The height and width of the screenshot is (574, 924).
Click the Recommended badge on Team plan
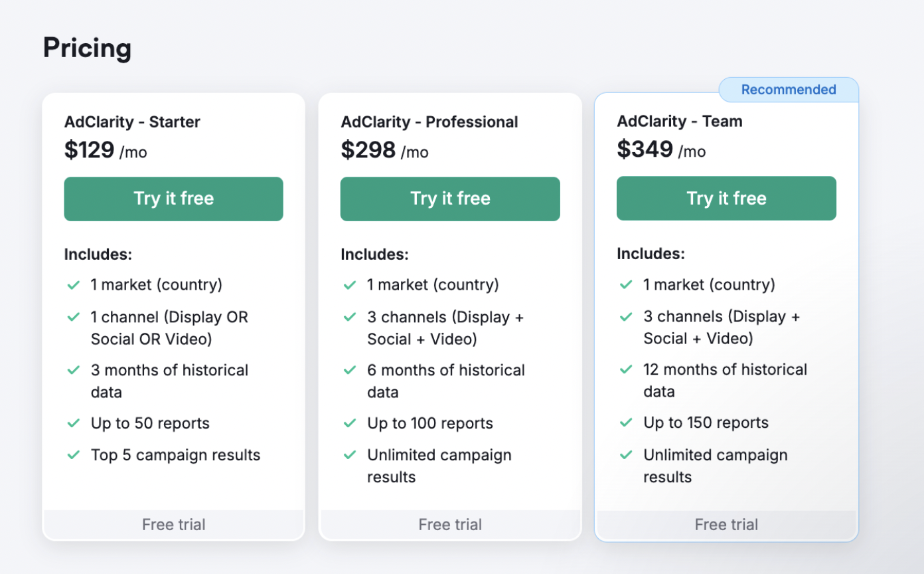[789, 90]
